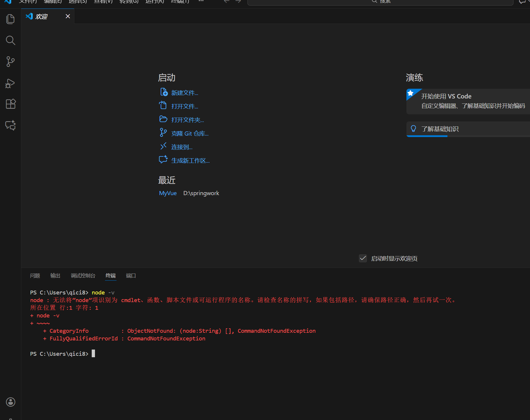Screen dimensions: 530x420
Task: Open the 查看(V) menu
Action: 103,1
